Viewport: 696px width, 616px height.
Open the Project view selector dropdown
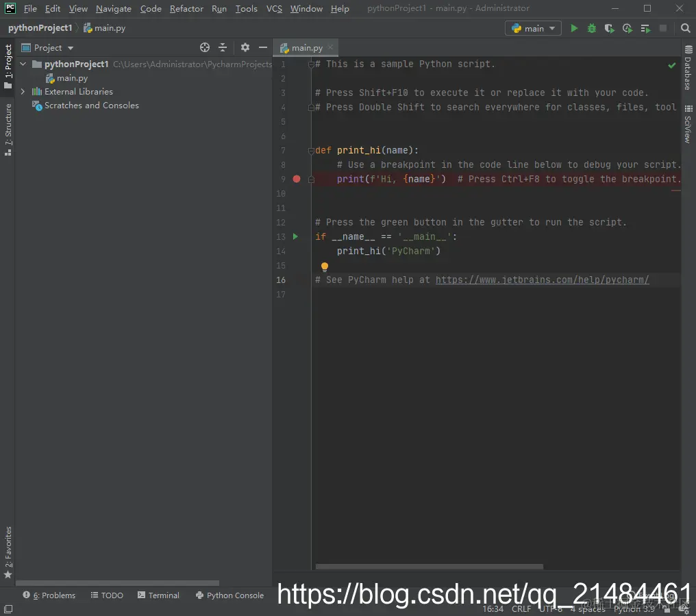pyautogui.click(x=48, y=47)
